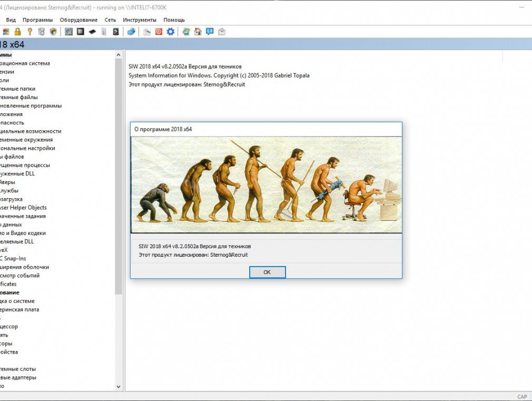
Task: Open the Программы menu
Action: click(x=37, y=20)
